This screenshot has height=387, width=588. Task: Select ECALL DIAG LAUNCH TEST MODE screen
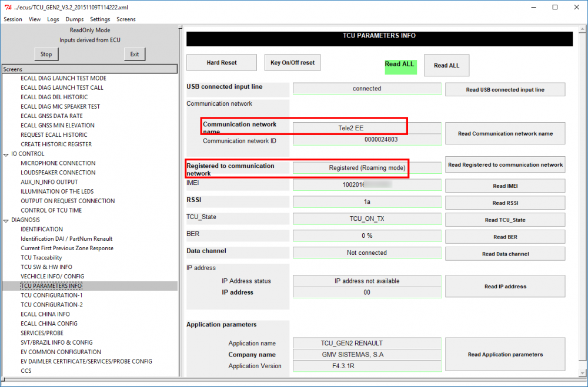[x=64, y=78]
